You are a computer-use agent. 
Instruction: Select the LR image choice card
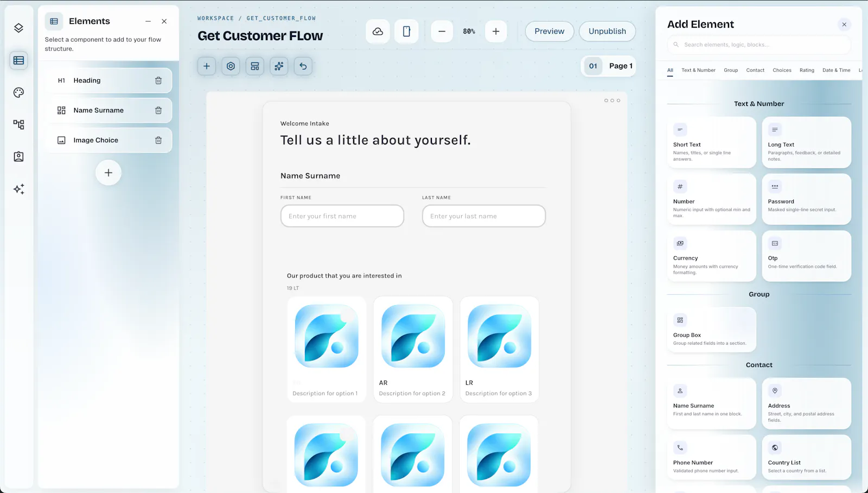500,349
